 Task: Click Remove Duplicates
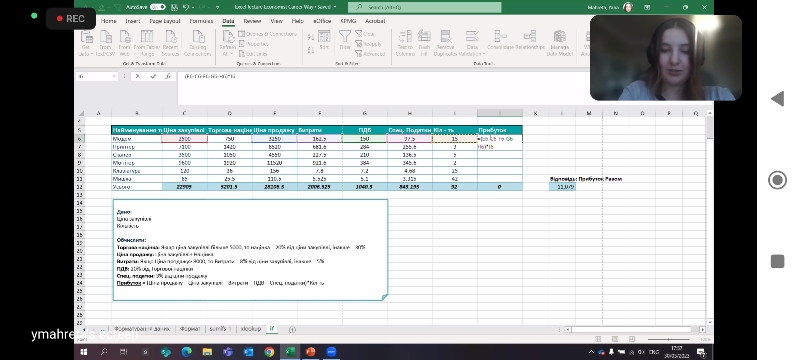(446, 43)
